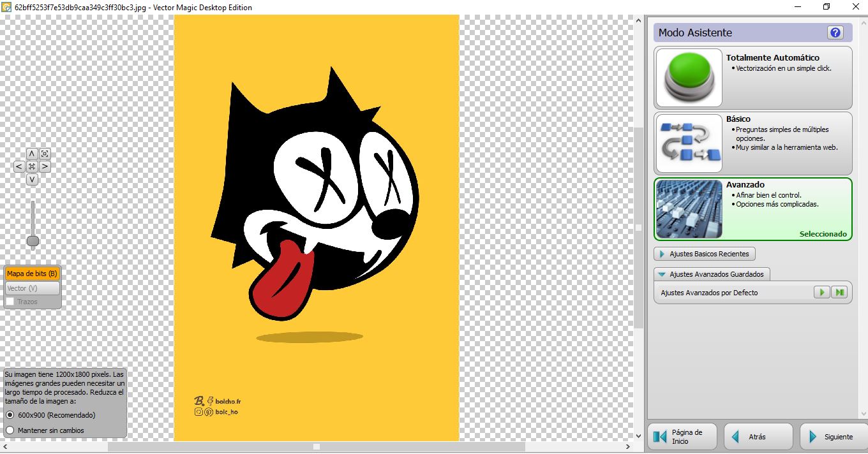Image resolution: width=868 pixels, height=454 pixels.
Task: Click the horizontal scrollbar thumb below the canvas
Action: pos(316,447)
